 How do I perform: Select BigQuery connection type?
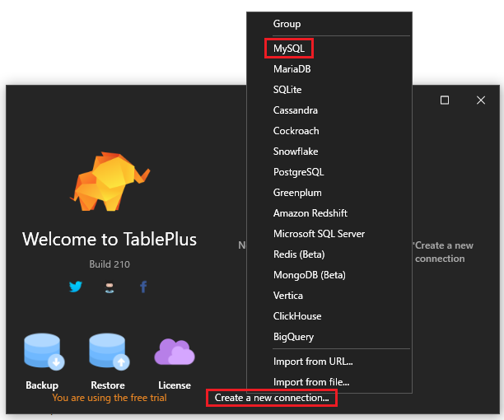coord(329,337)
